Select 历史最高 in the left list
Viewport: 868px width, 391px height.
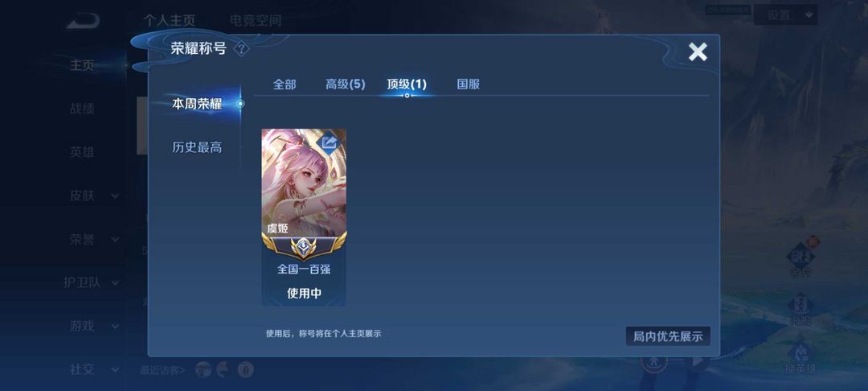click(197, 147)
